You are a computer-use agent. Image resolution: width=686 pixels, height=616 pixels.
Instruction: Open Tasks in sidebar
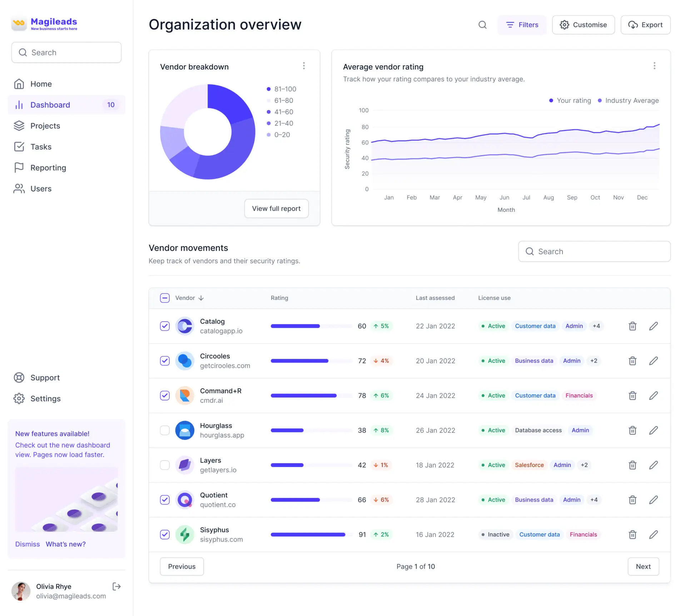click(66, 147)
